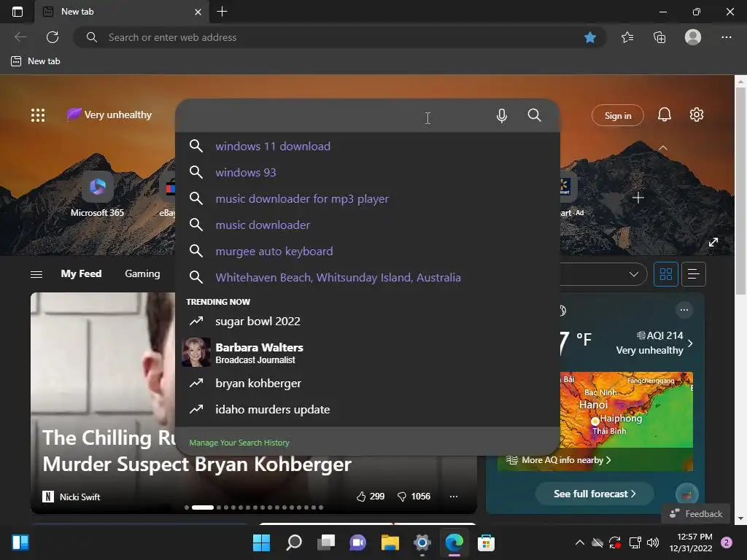Click the air quality map thumbnail
The width and height of the screenshot is (747, 560).
[626, 410]
